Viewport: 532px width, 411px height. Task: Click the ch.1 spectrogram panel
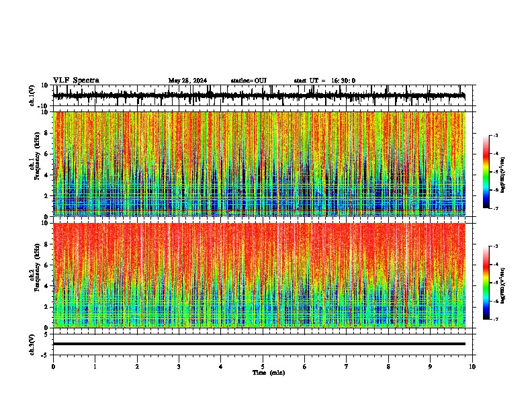259,164
